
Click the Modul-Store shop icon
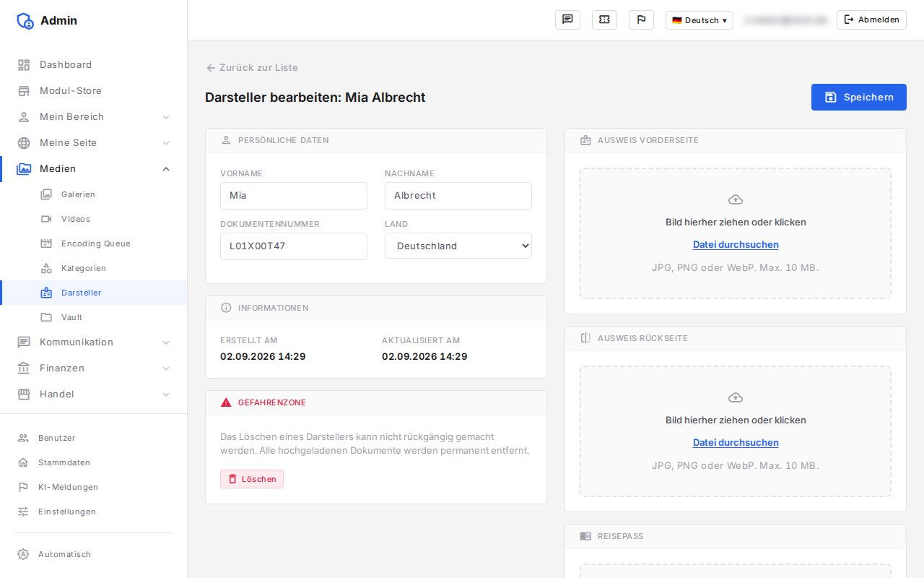(24, 91)
